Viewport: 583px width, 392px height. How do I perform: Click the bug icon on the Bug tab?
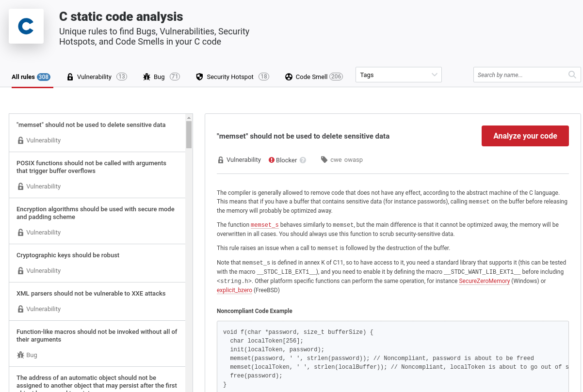[146, 77]
